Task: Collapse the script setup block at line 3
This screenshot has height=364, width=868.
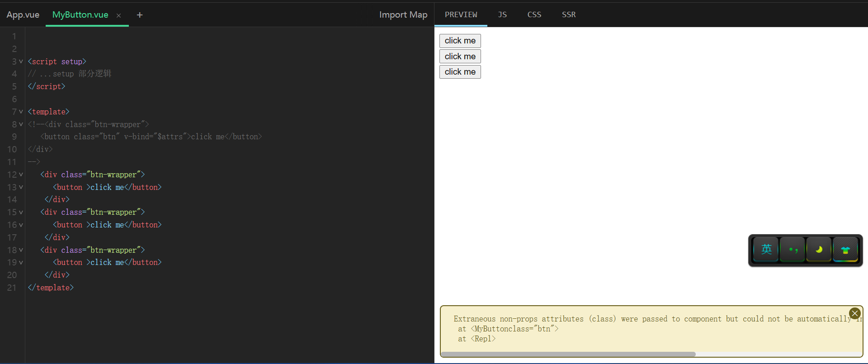Action: (x=21, y=61)
